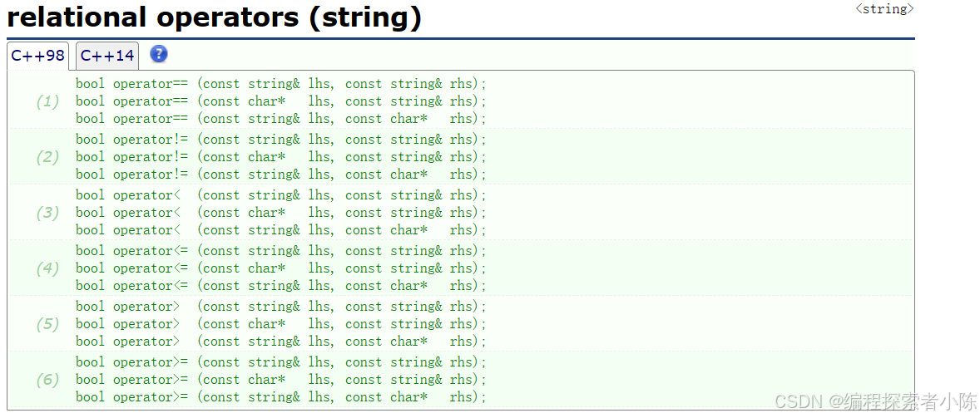
Task: Select the (6) group label for operator>=
Action: [47, 380]
